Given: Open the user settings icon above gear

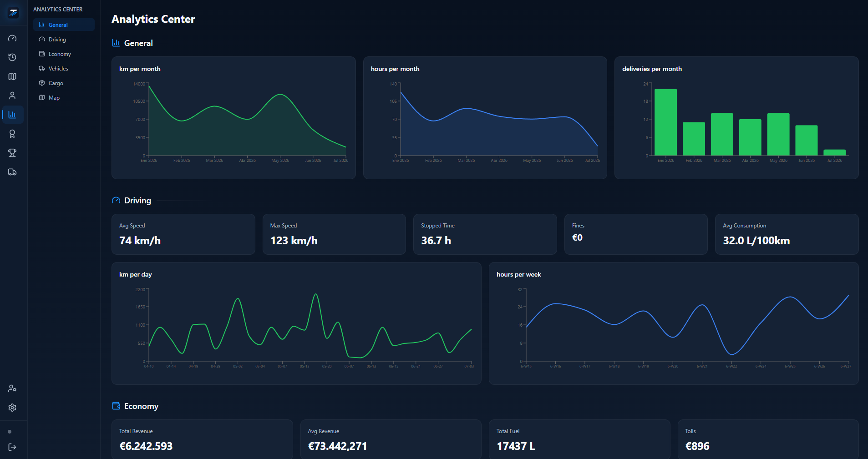Looking at the screenshot, I should tap(12, 388).
